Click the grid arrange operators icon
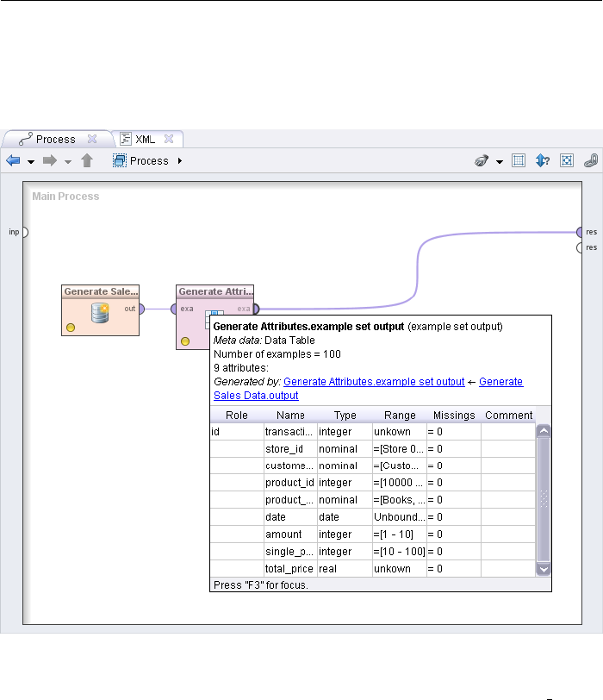This screenshot has width=603, height=700. pyautogui.click(x=519, y=160)
